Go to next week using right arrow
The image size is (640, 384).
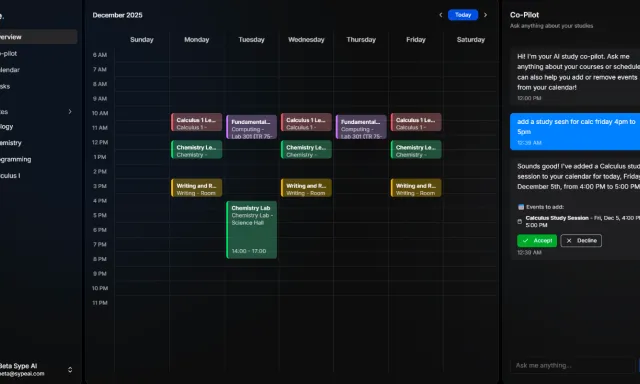[x=485, y=15]
